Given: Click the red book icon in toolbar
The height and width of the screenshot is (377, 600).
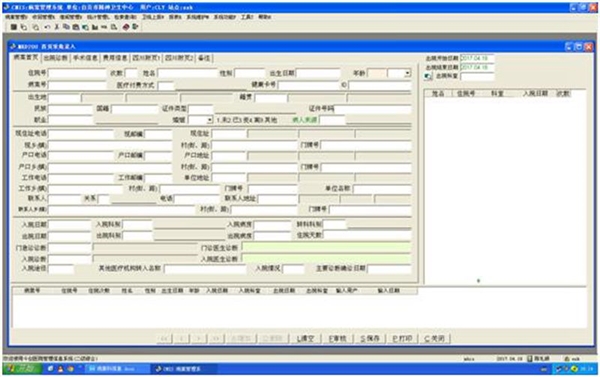Looking at the screenshot, I should tap(126, 27).
